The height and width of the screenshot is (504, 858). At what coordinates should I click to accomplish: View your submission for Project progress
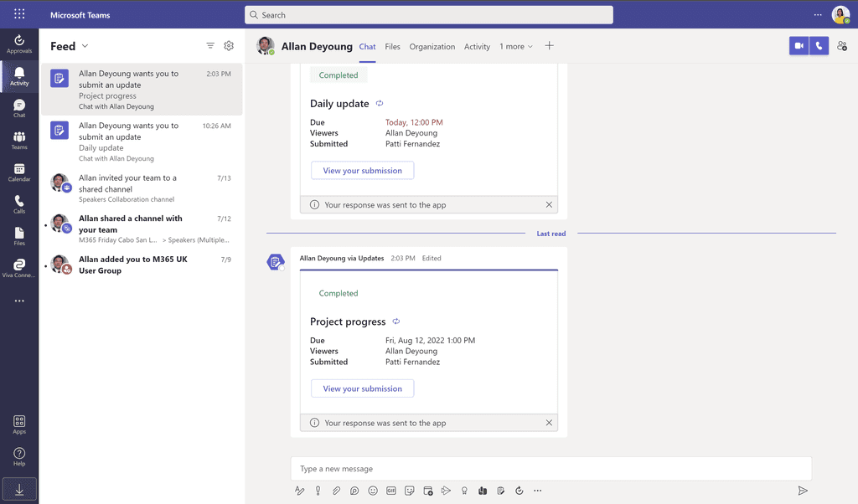pos(362,388)
